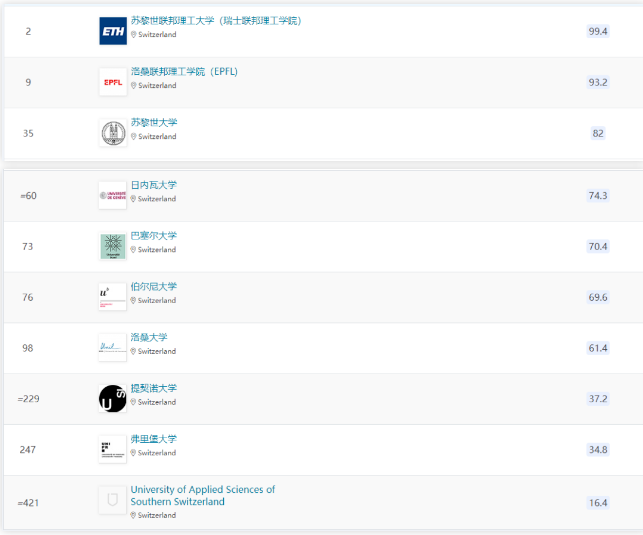Click the University of Fribourg logo
Viewport: 643px width, 535px height.
[x=113, y=449]
